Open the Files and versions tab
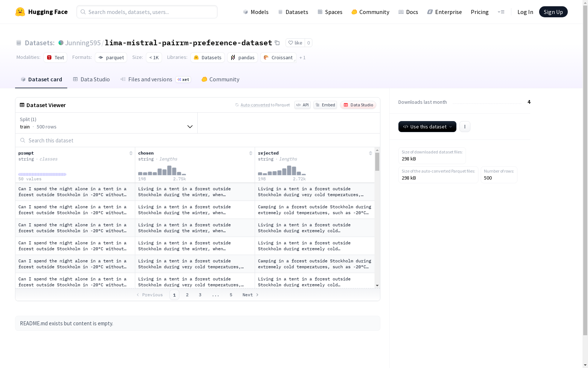 (155, 79)
